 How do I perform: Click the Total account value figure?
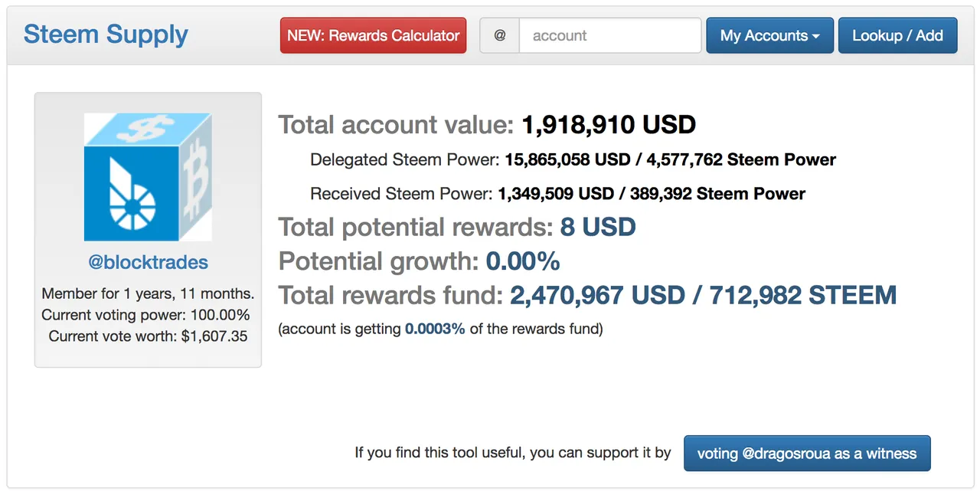pyautogui.click(x=609, y=124)
